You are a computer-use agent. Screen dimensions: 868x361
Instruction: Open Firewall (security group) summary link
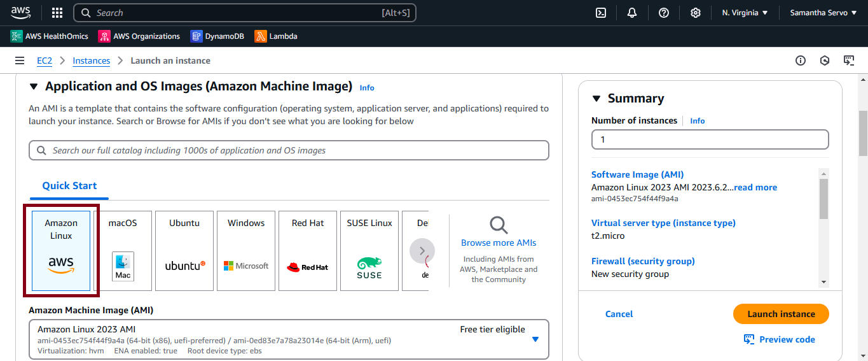pos(643,261)
